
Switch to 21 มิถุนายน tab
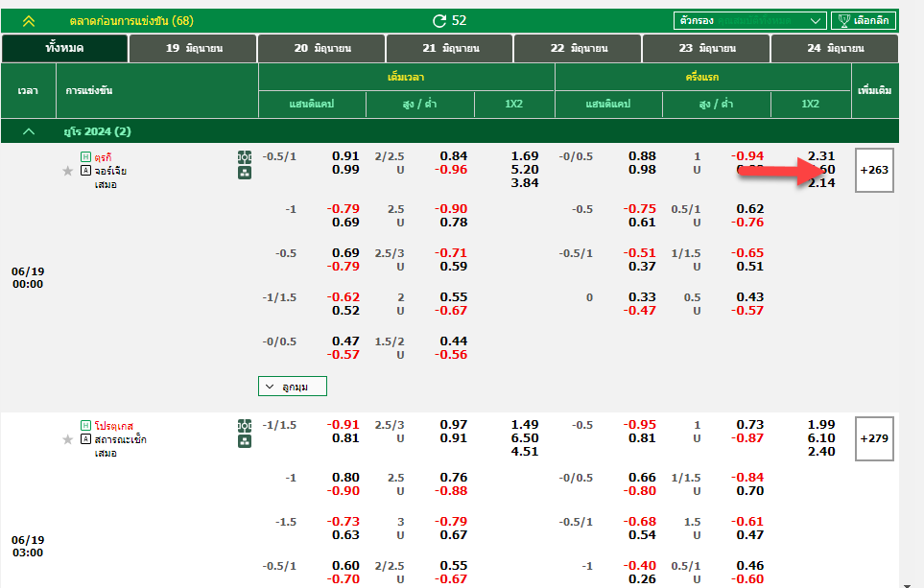[450, 48]
